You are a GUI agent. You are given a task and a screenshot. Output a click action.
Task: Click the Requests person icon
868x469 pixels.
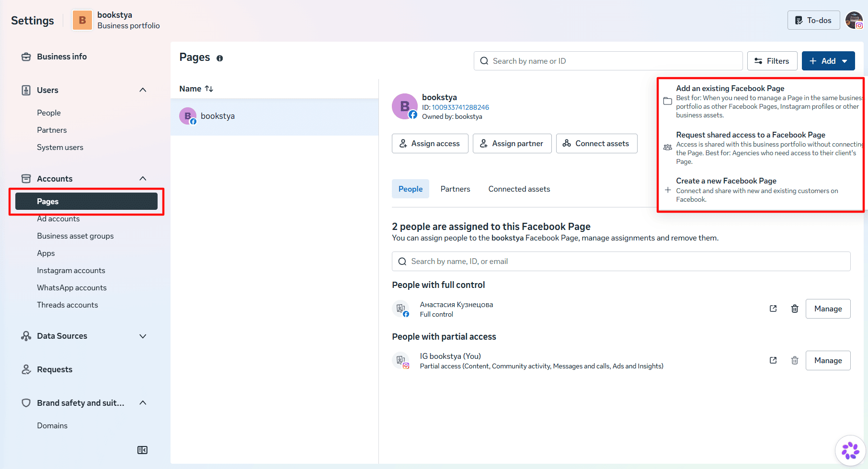[26, 369]
